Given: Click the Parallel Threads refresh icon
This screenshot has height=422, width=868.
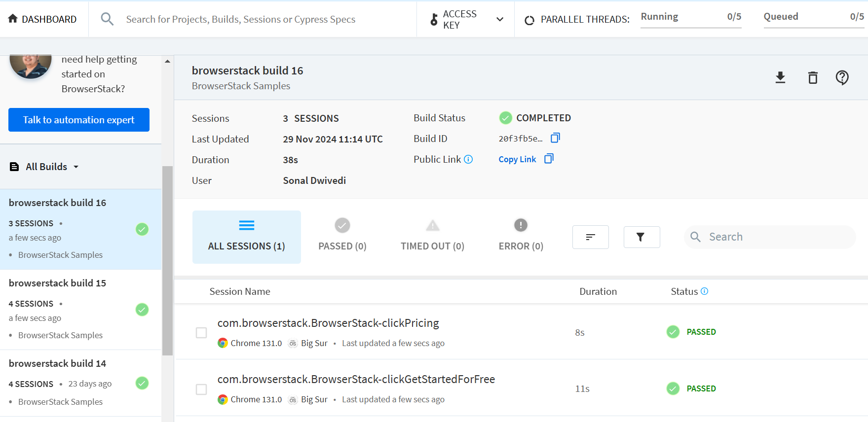Looking at the screenshot, I should coord(529,20).
